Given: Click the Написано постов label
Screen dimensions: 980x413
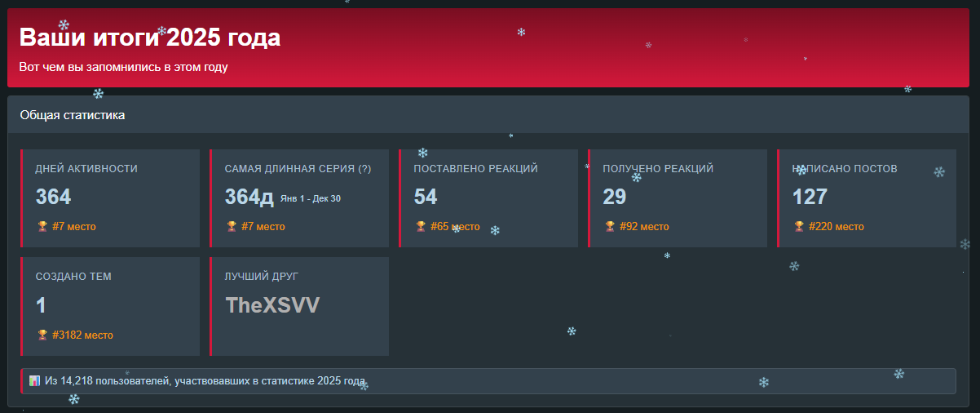Looking at the screenshot, I should (845, 169).
